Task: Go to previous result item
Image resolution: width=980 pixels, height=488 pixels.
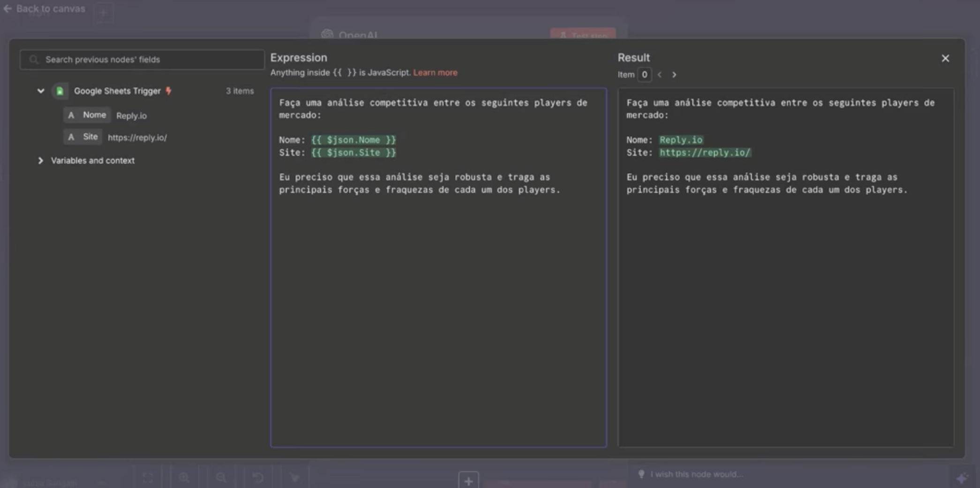Action: click(x=660, y=75)
